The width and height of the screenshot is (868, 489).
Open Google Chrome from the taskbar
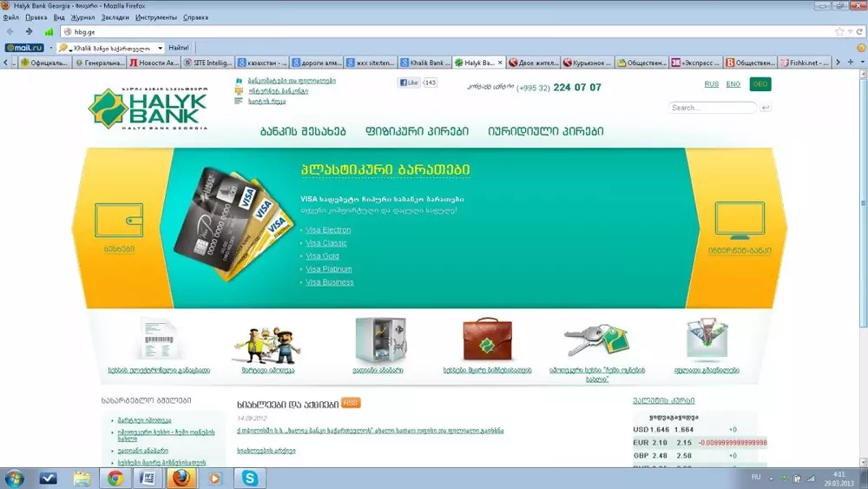(x=115, y=478)
